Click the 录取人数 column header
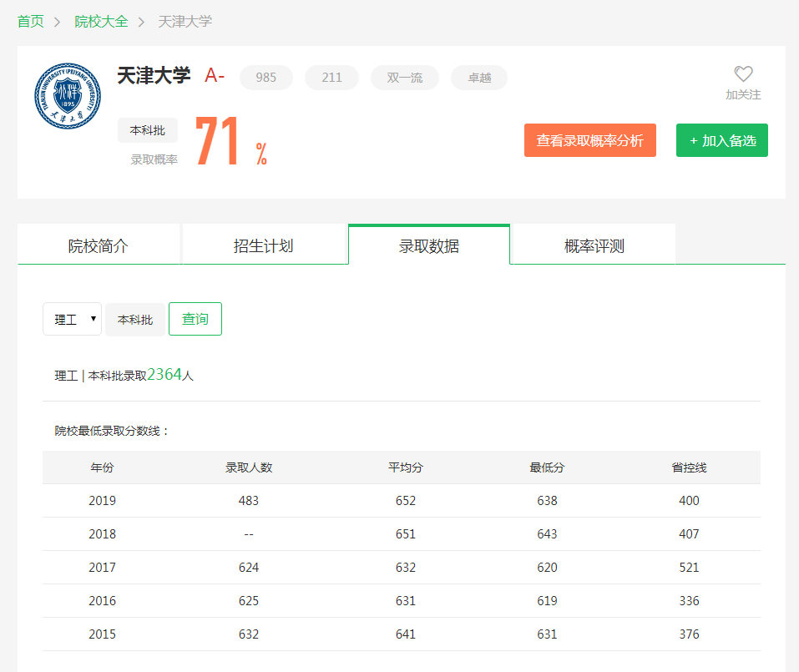This screenshot has height=672, width=799. coord(249,467)
